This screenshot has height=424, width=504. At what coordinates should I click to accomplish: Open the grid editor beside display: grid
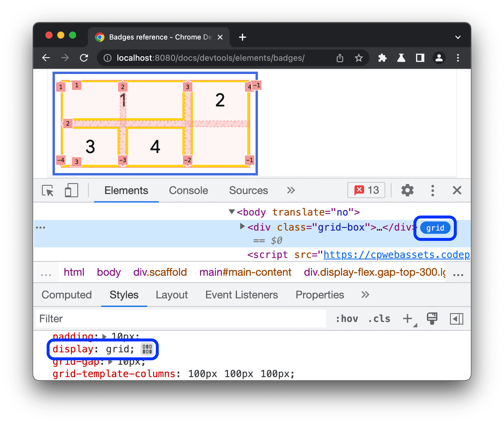point(147,349)
